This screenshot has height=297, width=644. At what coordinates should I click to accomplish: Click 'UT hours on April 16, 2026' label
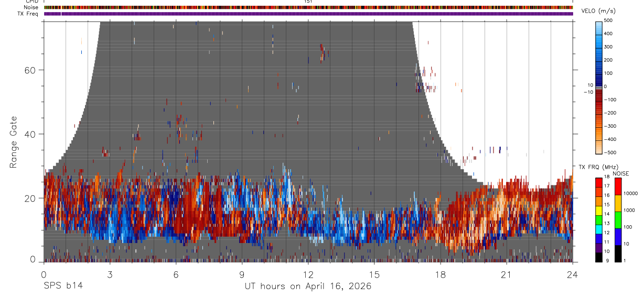pos(308,287)
